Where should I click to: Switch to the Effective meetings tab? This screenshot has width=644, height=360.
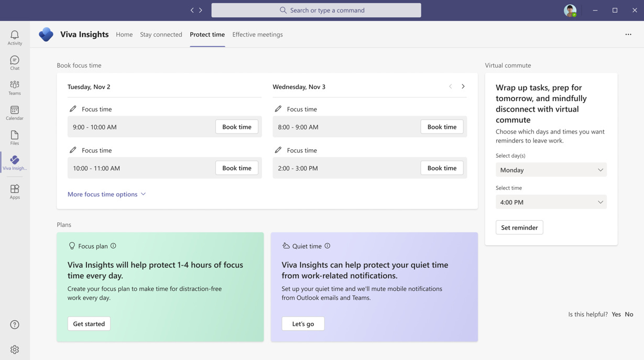click(257, 34)
